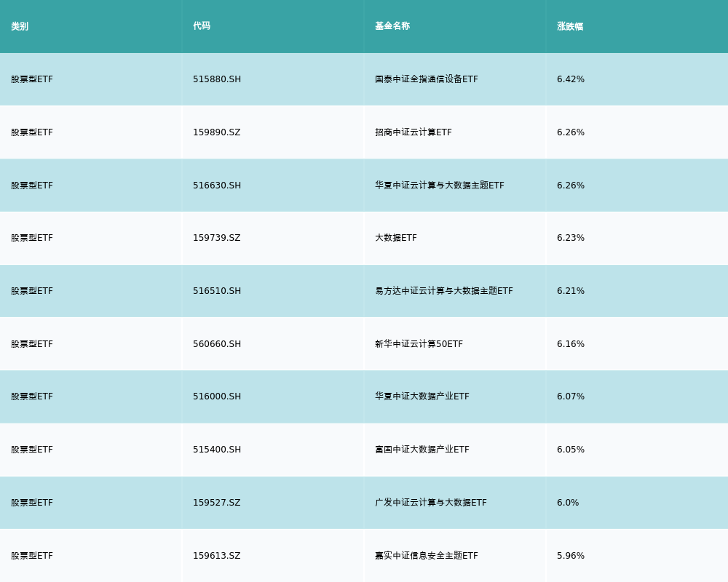Open fund code 515880.SH
Viewport: 728px width, 582px height.
click(x=217, y=79)
